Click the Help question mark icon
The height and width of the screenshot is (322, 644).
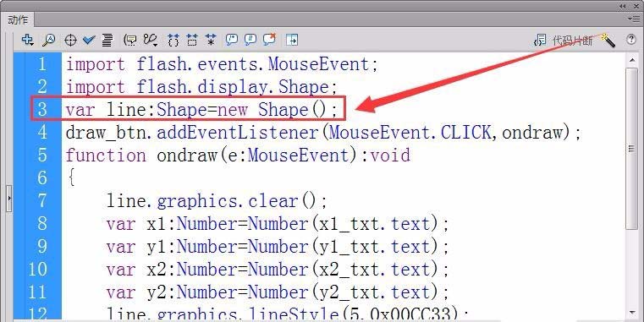click(x=631, y=40)
